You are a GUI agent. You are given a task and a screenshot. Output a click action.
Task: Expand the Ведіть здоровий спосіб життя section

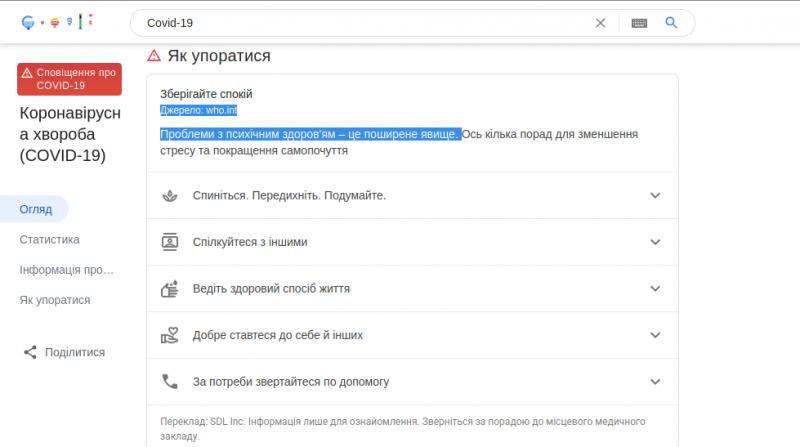pyautogui.click(x=655, y=289)
